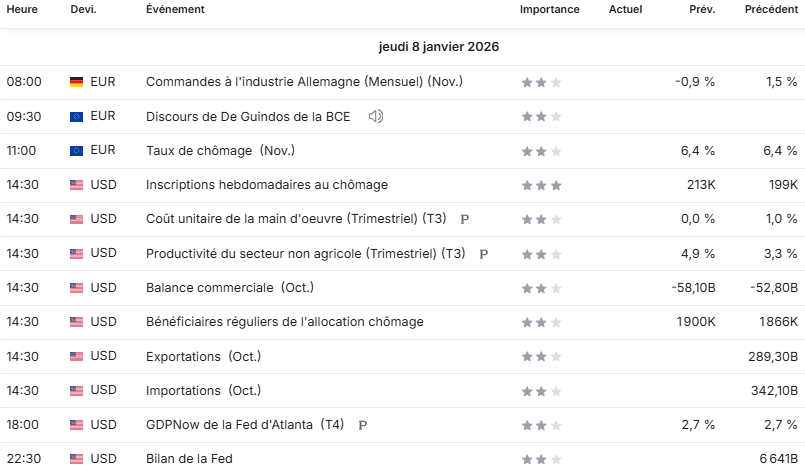This screenshot has width=805, height=471.
Task: Click the EU flag for the 09:30 event
Action: click(x=76, y=117)
